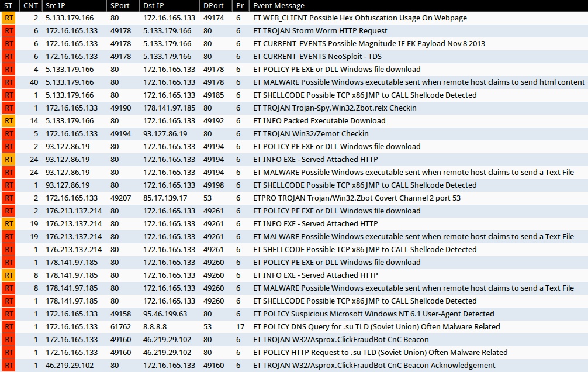Select the Suspicious Windows NT 6.1 User-Agent alert
Screen dimensions: 588x372
373,314
